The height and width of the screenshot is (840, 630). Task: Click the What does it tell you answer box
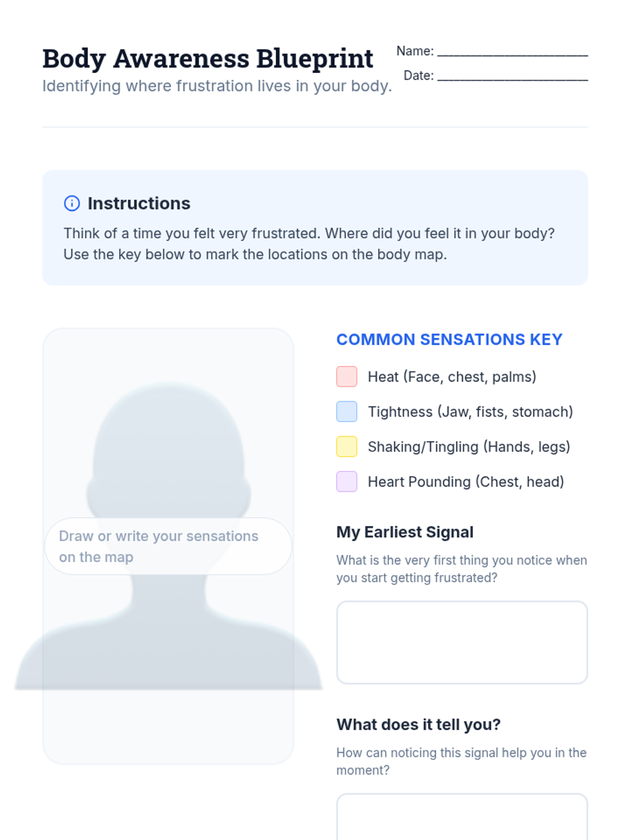462,819
